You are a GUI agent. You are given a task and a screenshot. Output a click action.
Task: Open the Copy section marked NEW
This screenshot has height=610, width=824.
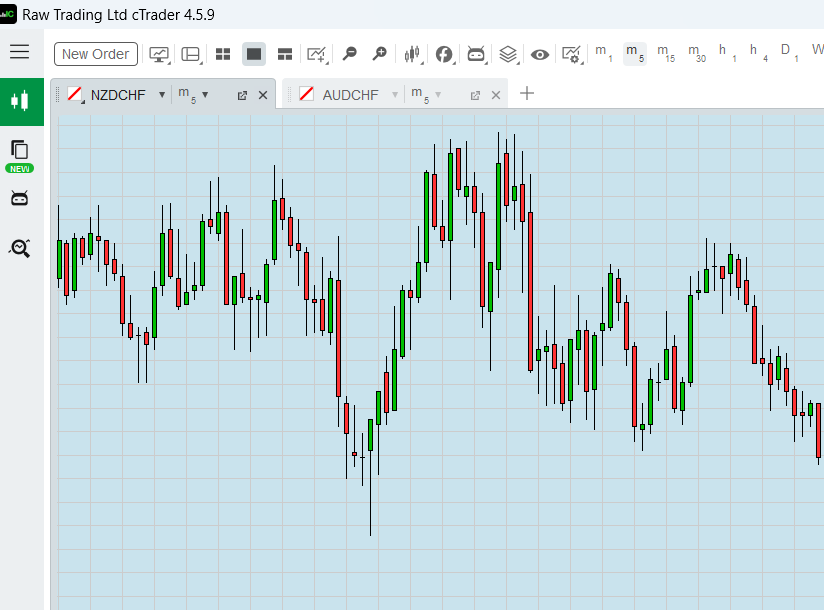pyautogui.click(x=20, y=156)
